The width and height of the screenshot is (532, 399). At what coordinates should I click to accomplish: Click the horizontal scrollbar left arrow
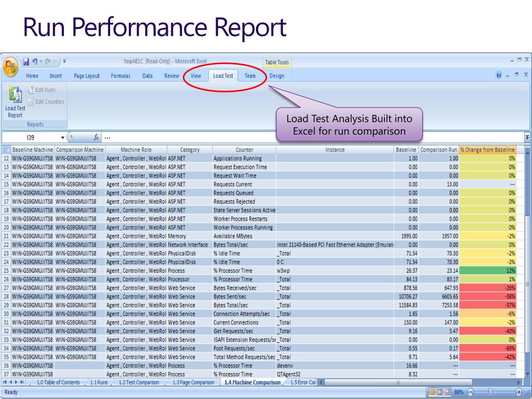coord(322,382)
